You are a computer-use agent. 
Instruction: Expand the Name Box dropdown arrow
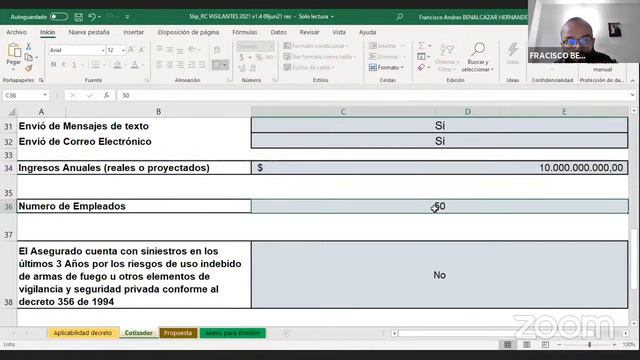[45, 95]
